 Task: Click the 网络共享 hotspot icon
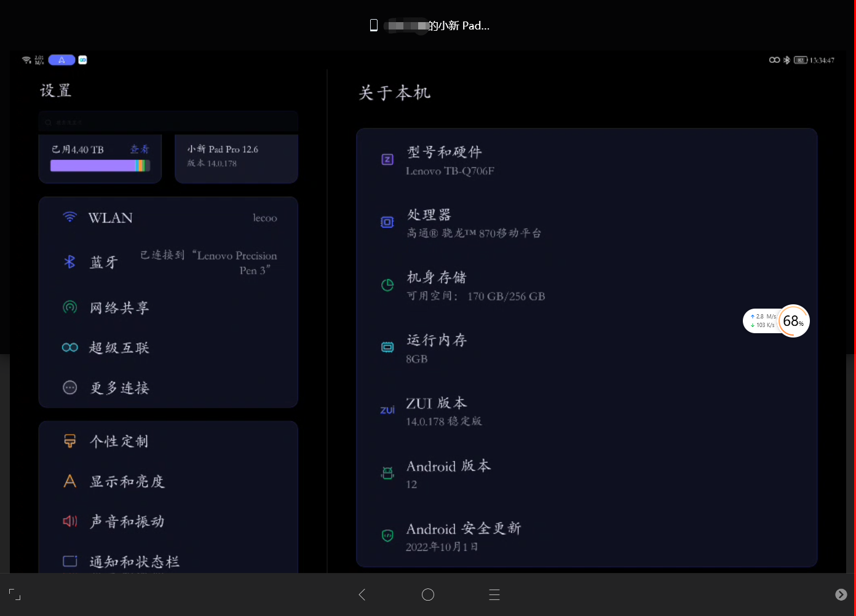click(x=70, y=307)
